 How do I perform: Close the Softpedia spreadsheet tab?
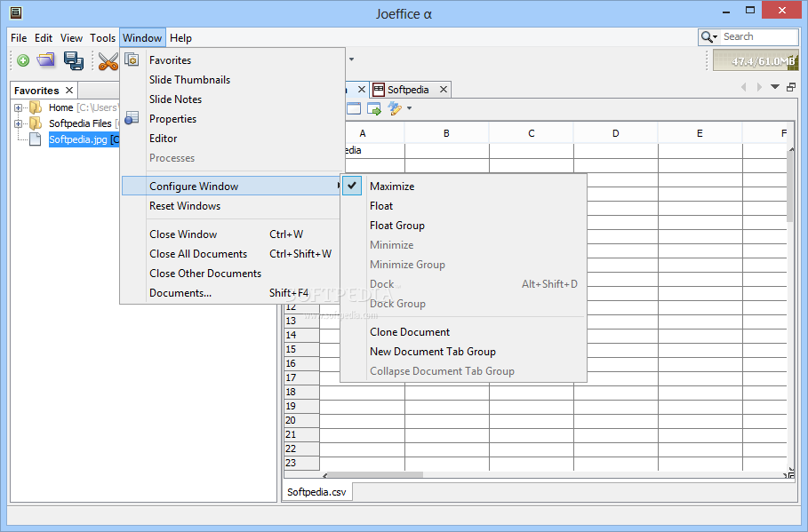(444, 90)
